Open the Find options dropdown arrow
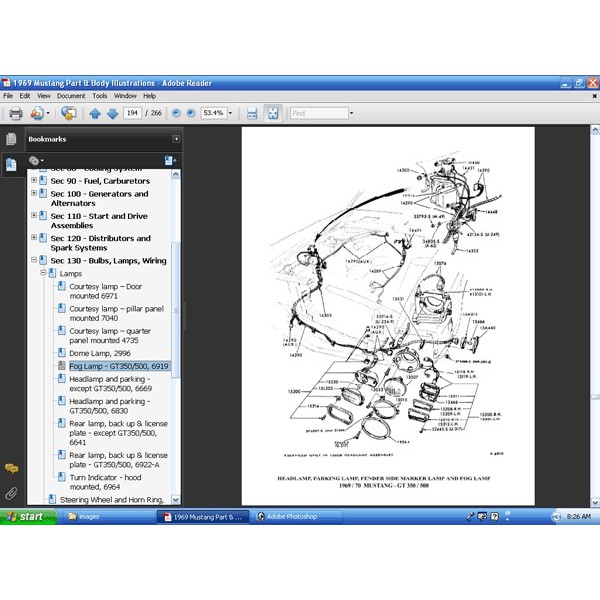The image size is (600, 600). [351, 113]
